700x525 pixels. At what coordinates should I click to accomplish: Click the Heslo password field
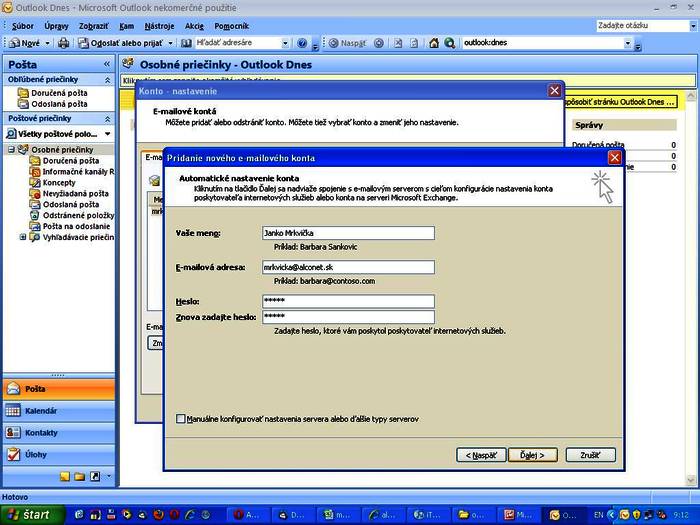(348, 301)
